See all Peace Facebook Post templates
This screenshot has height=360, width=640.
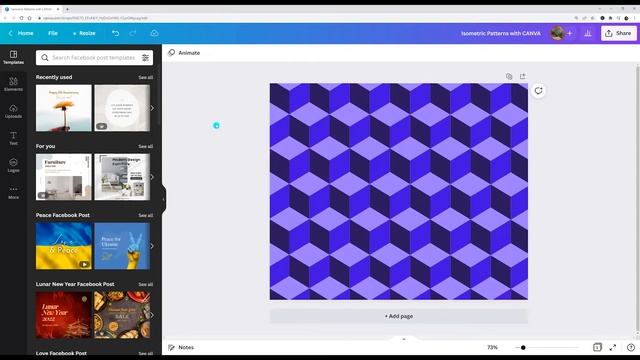pos(146,215)
